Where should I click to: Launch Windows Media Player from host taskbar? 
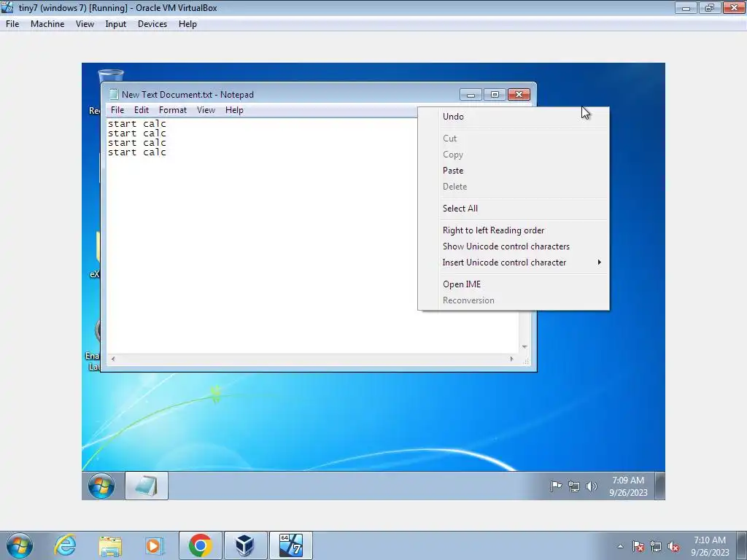[x=155, y=545]
